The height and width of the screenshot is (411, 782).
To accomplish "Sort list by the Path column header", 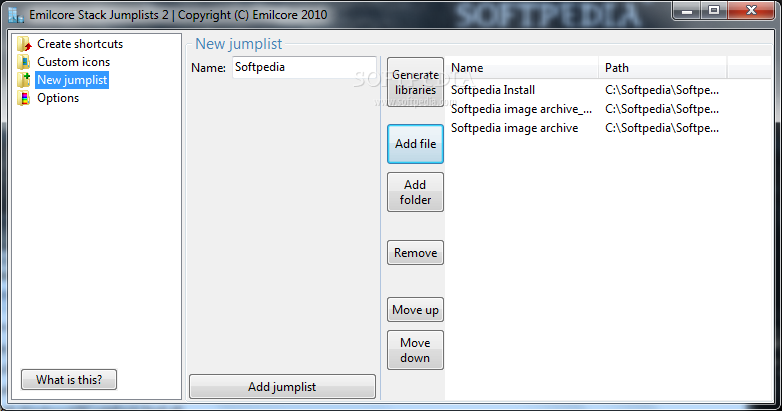I will (663, 68).
